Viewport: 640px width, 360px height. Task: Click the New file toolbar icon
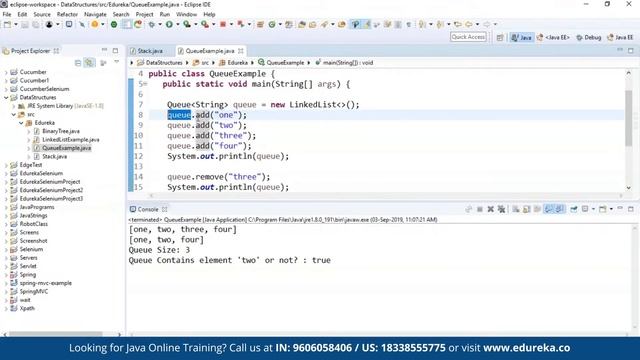click(x=7, y=24)
